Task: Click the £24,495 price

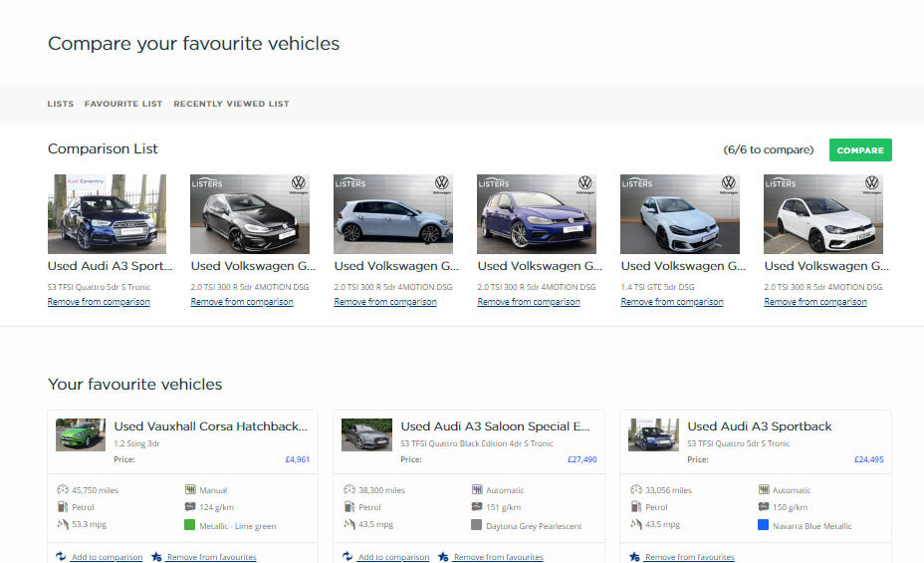Action: [x=869, y=459]
